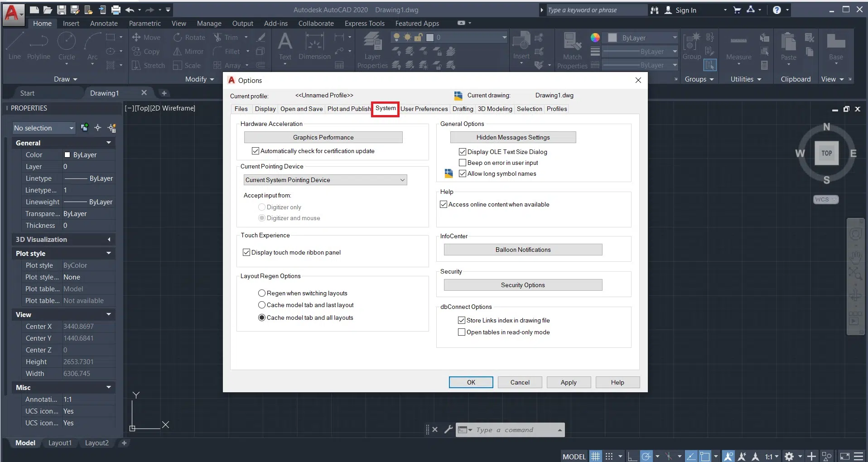The height and width of the screenshot is (462, 868).
Task: Click the Measure utility icon
Action: point(738,42)
